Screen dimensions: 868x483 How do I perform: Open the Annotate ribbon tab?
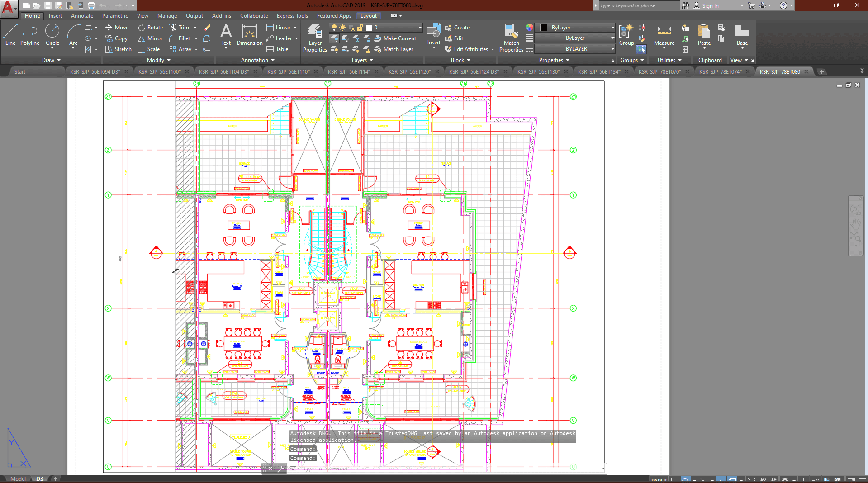click(82, 16)
